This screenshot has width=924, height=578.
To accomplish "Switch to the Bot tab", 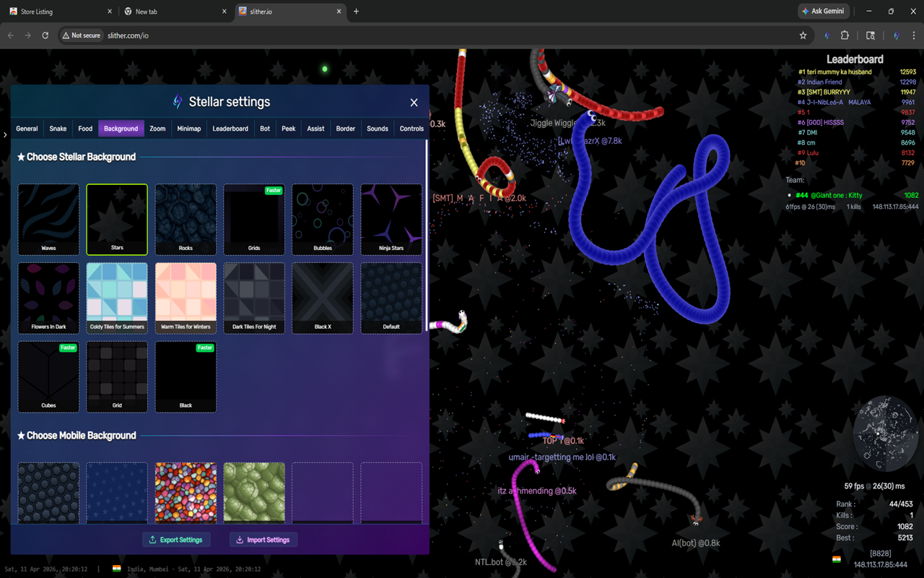I will coord(265,129).
